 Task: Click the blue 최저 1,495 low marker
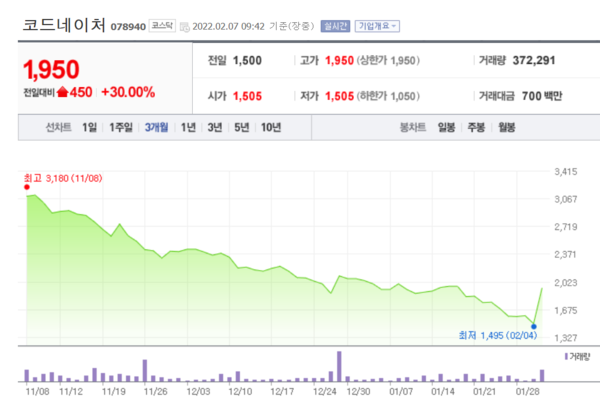tap(534, 326)
